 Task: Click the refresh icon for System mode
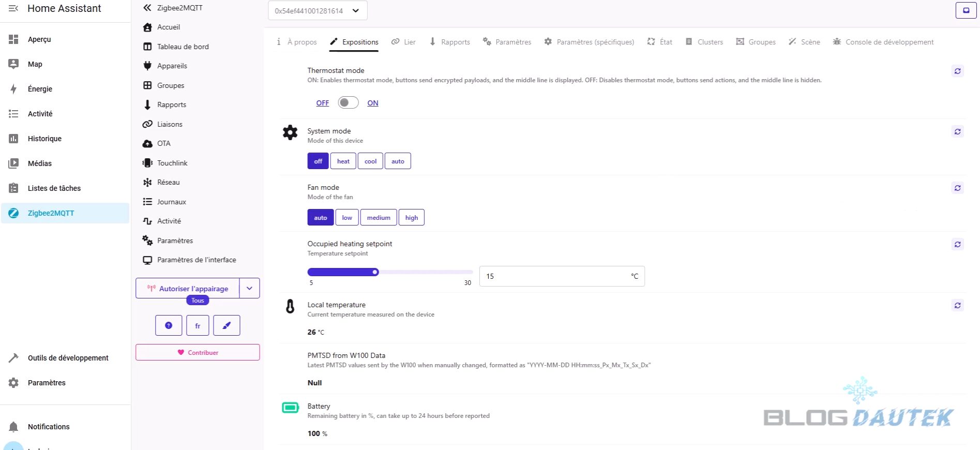coord(957,132)
